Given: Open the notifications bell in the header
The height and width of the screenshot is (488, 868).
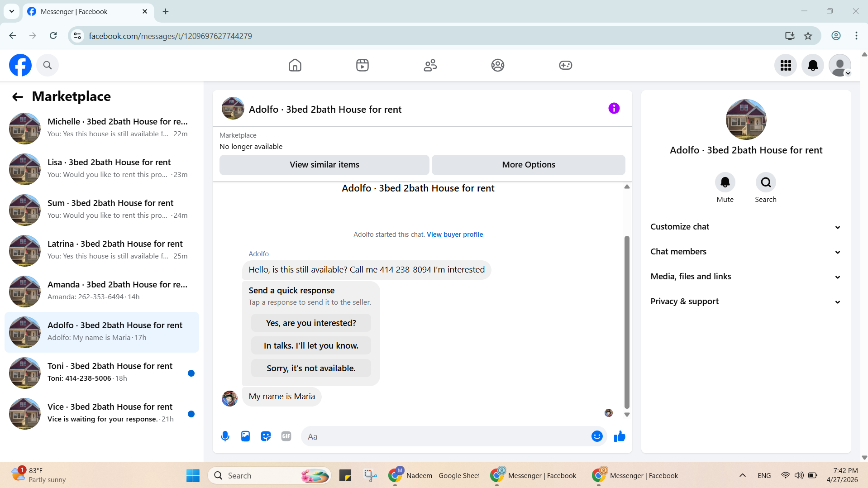Looking at the screenshot, I should coord(813,66).
